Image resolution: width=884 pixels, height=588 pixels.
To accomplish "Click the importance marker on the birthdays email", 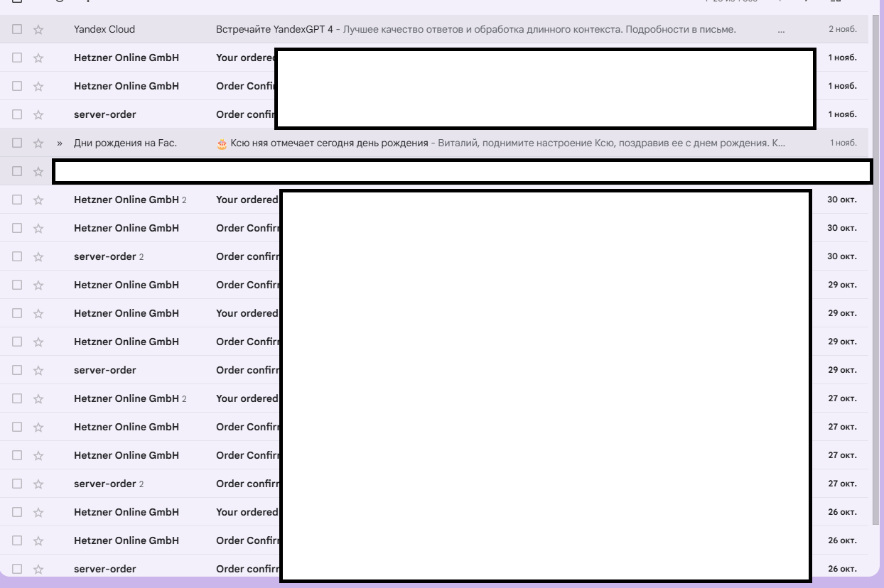I will pyautogui.click(x=60, y=143).
